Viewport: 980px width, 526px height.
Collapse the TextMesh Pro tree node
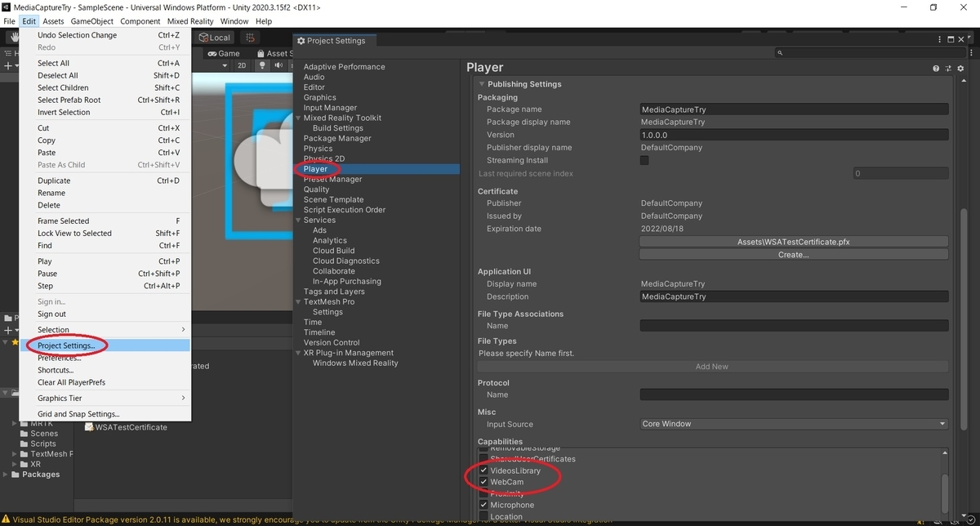point(298,301)
